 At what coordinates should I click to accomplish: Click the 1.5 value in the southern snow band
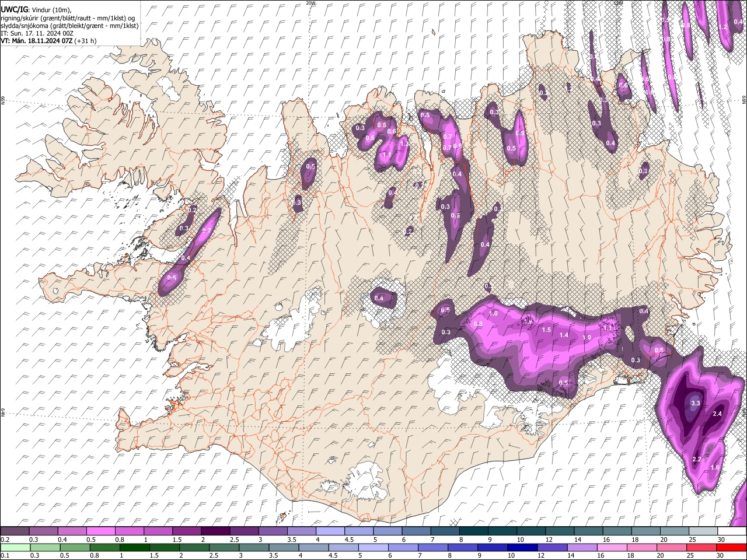pyautogui.click(x=547, y=330)
